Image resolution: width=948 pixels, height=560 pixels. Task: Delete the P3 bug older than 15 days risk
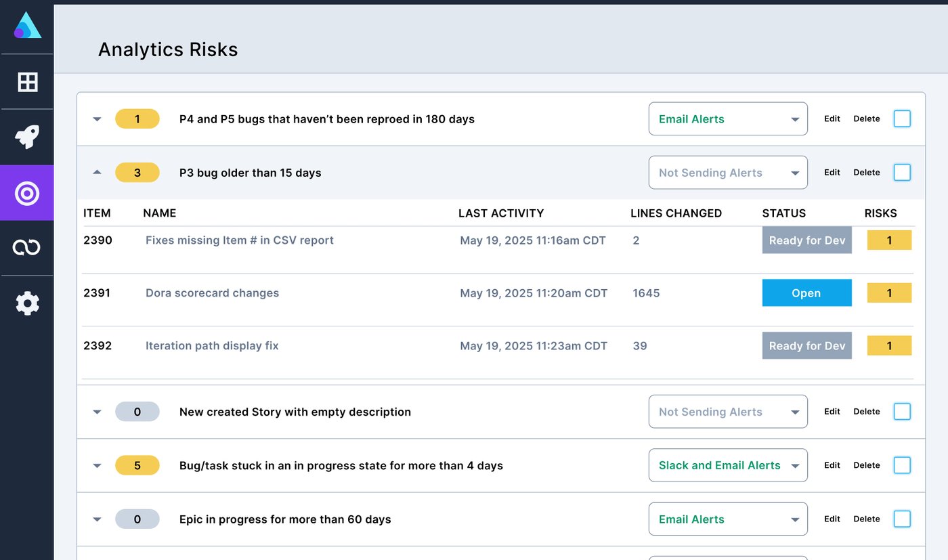click(x=866, y=173)
